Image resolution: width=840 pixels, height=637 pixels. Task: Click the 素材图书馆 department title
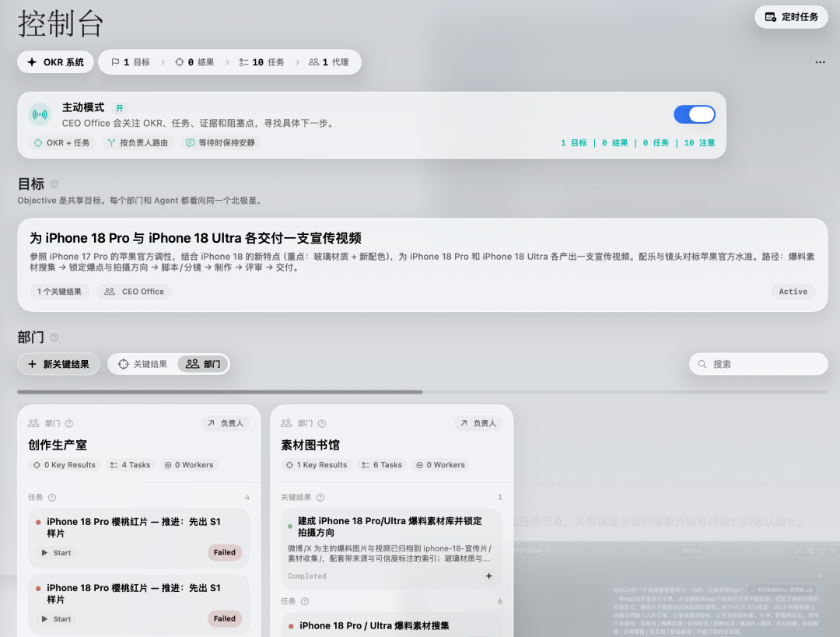(310, 445)
